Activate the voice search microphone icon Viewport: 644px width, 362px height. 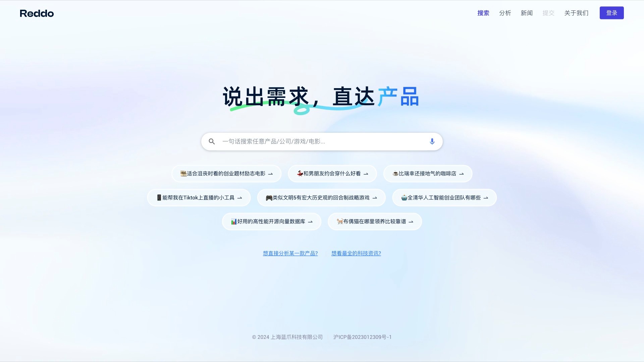(x=432, y=141)
